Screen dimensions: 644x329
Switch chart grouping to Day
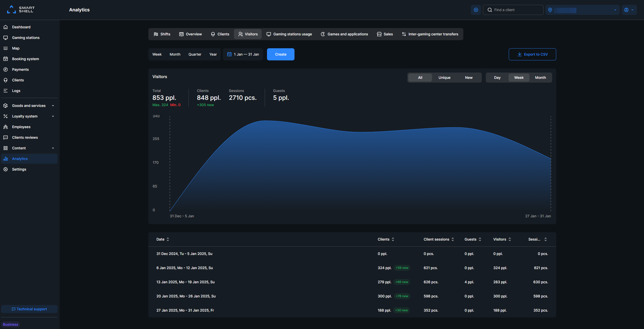pos(497,78)
